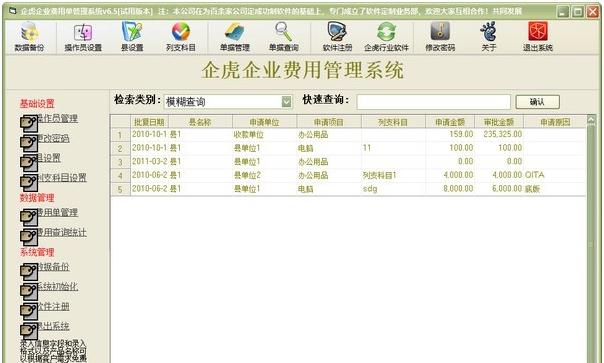
Task: Click the tag icon beside sidebar 数据备份
Action: 29,271
